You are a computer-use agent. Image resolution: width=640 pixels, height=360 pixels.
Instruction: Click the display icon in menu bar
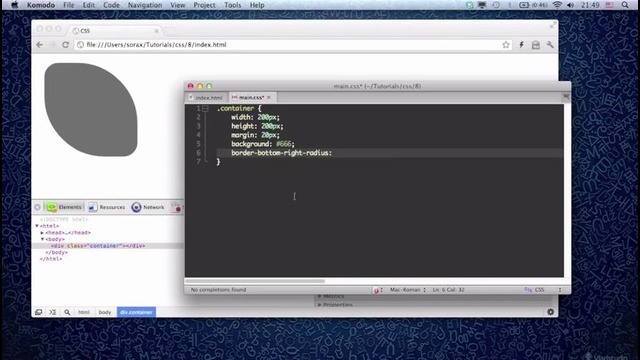482,5
